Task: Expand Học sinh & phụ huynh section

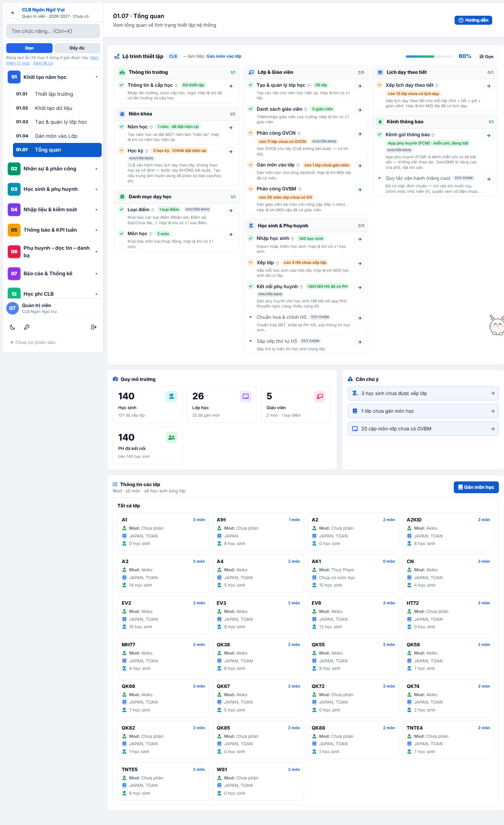Action: pyautogui.click(x=53, y=189)
